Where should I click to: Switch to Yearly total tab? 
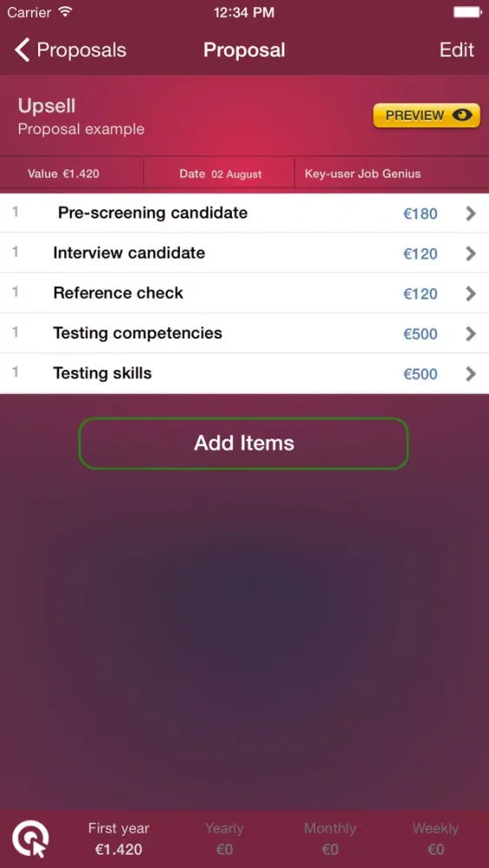224,838
